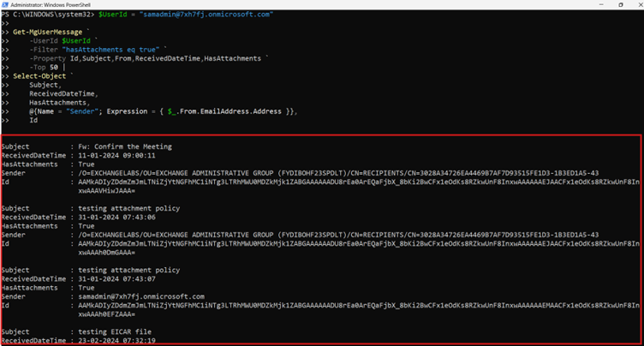Click the 'samadmin@7xh7fj.onmicrosoft.com' string in command
Screen dimensions: 644x346
[x=206, y=15]
